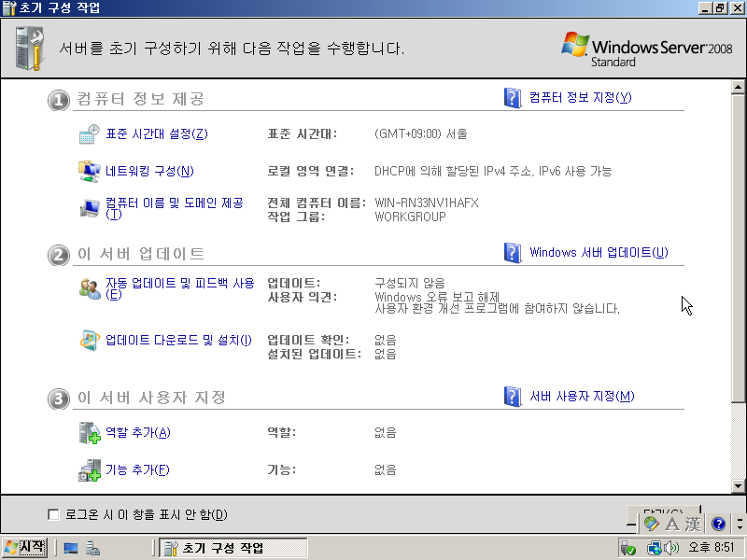Click help book icon beside Windows 서버 업데이트
This screenshot has width=747, height=560.
click(x=513, y=253)
